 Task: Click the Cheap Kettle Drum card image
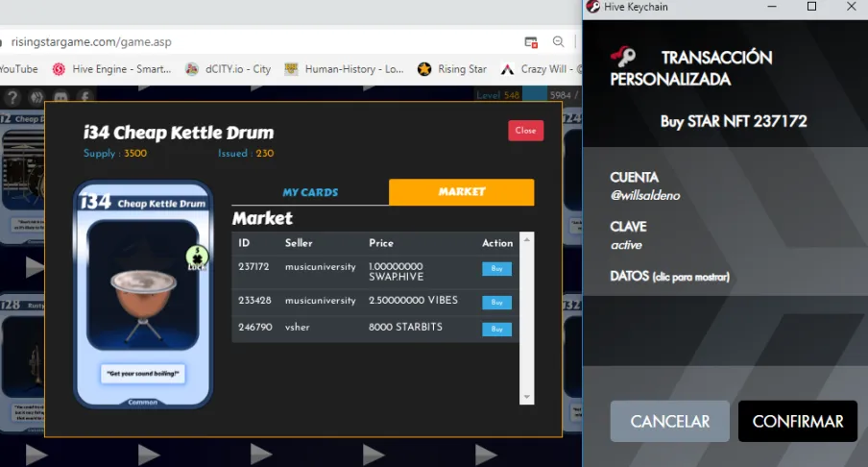(143, 294)
